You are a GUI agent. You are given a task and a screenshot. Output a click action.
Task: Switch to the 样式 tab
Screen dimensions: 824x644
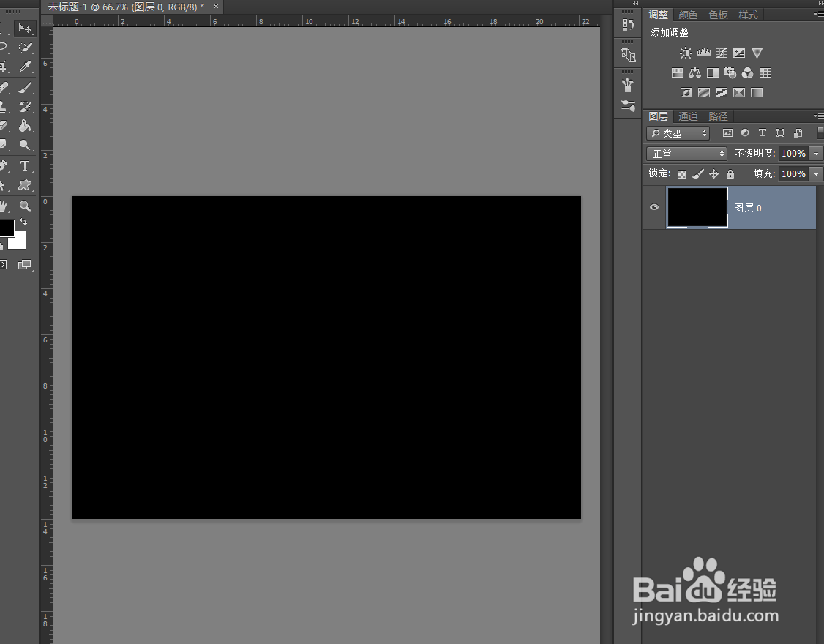748,15
